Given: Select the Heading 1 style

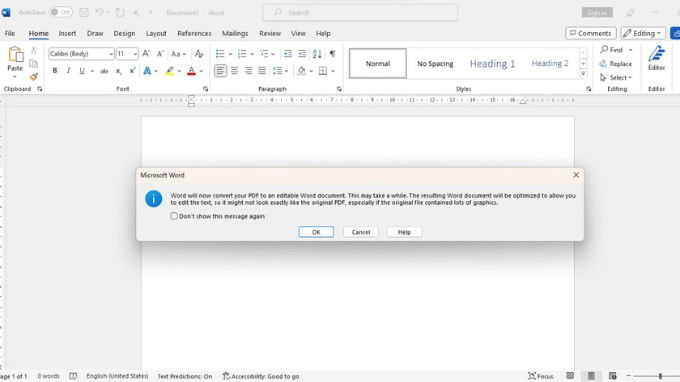Looking at the screenshot, I should pos(493,64).
